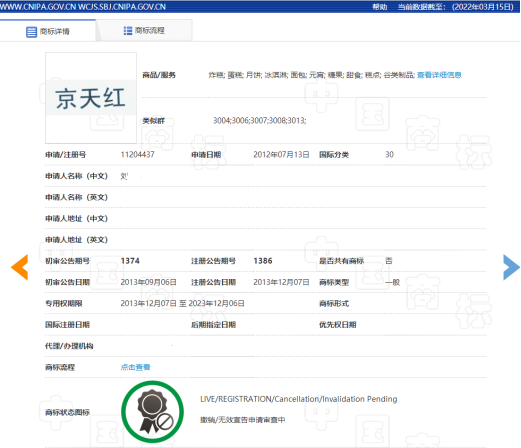Click the 申请人名称（中文） label
Viewport: 521px width, 448px height.
coord(76,176)
